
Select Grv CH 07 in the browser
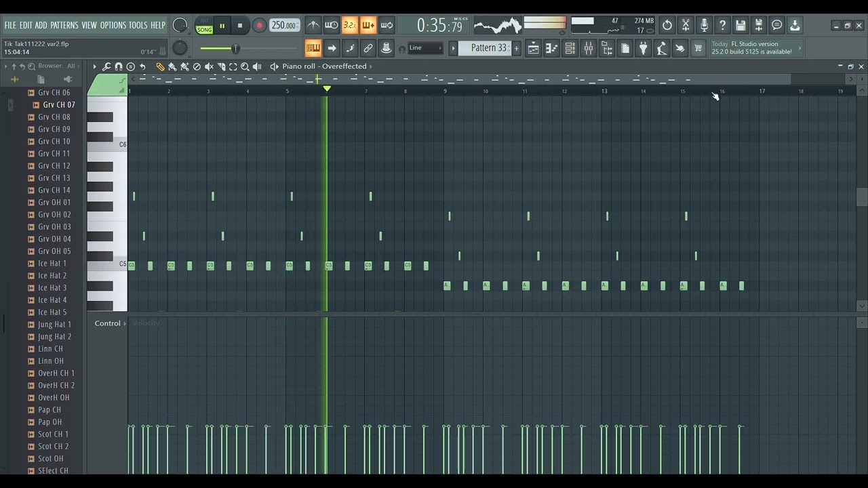59,105
